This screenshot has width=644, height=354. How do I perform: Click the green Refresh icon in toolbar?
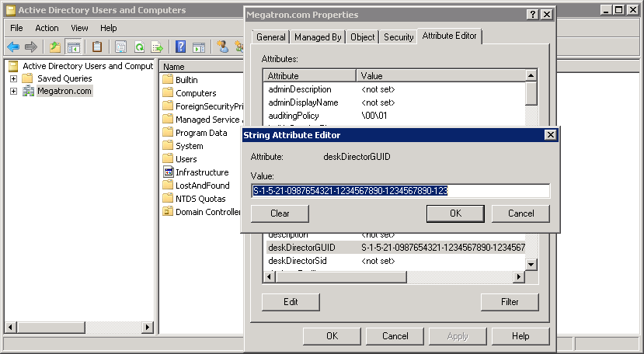coord(139,47)
